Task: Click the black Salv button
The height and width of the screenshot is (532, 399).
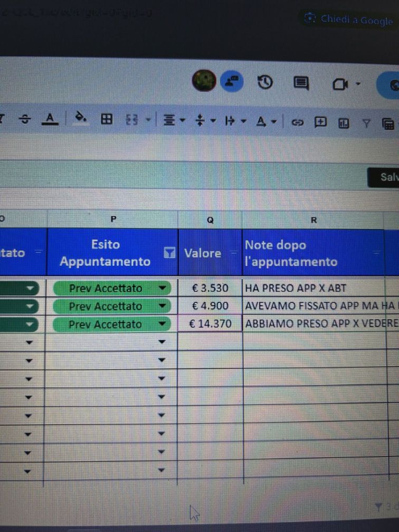Action: pos(383,177)
